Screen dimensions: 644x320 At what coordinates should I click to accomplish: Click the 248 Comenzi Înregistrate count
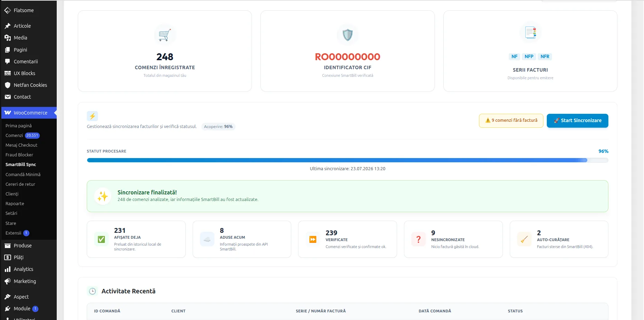(x=165, y=57)
